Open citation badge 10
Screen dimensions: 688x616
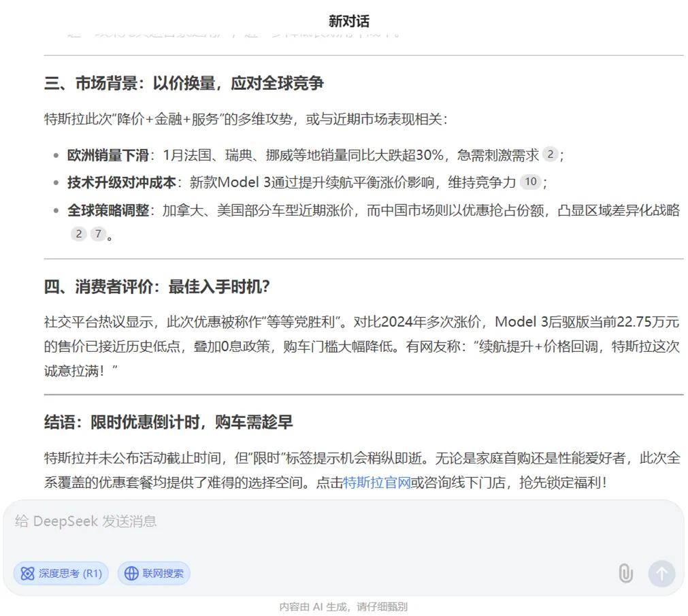(530, 182)
